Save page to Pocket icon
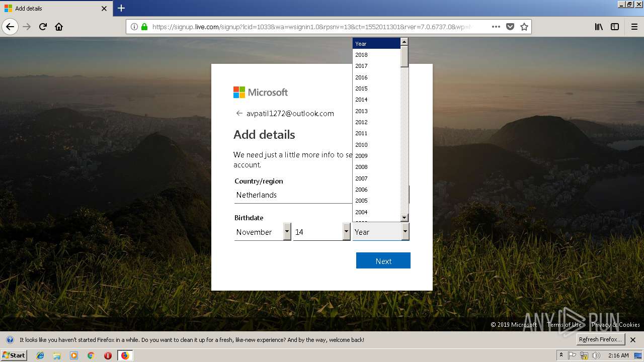 510,27
